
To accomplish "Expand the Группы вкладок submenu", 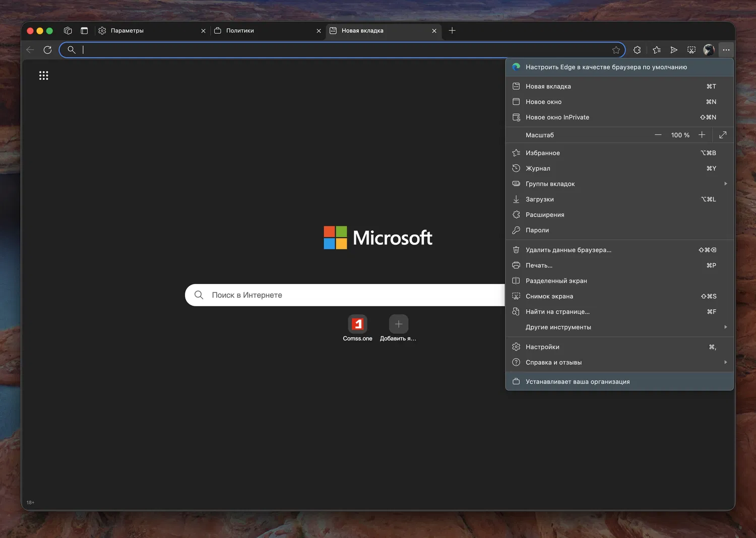I will [x=619, y=184].
